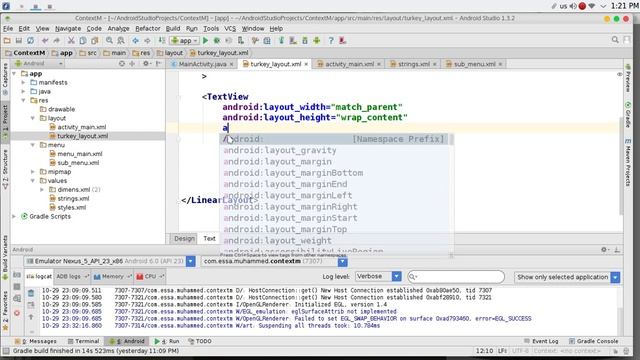
Task: Close the turkey_layout.xml tab
Action: pyautogui.click(x=306, y=64)
